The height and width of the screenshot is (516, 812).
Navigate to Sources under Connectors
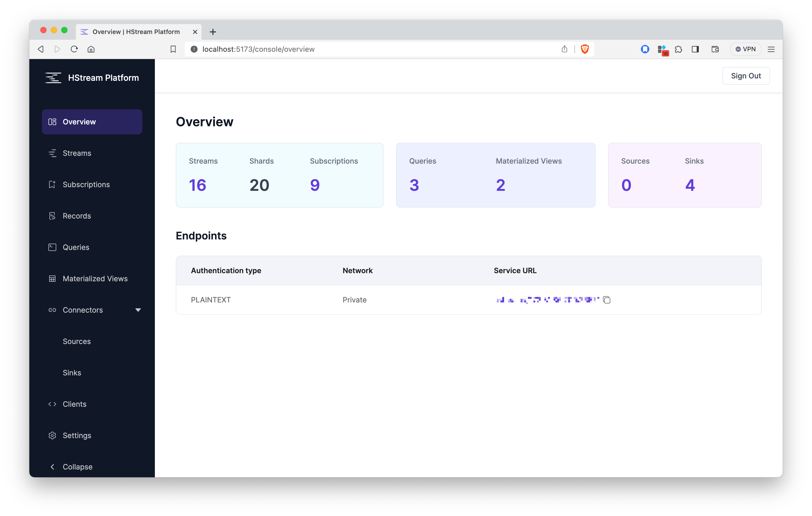coord(77,341)
